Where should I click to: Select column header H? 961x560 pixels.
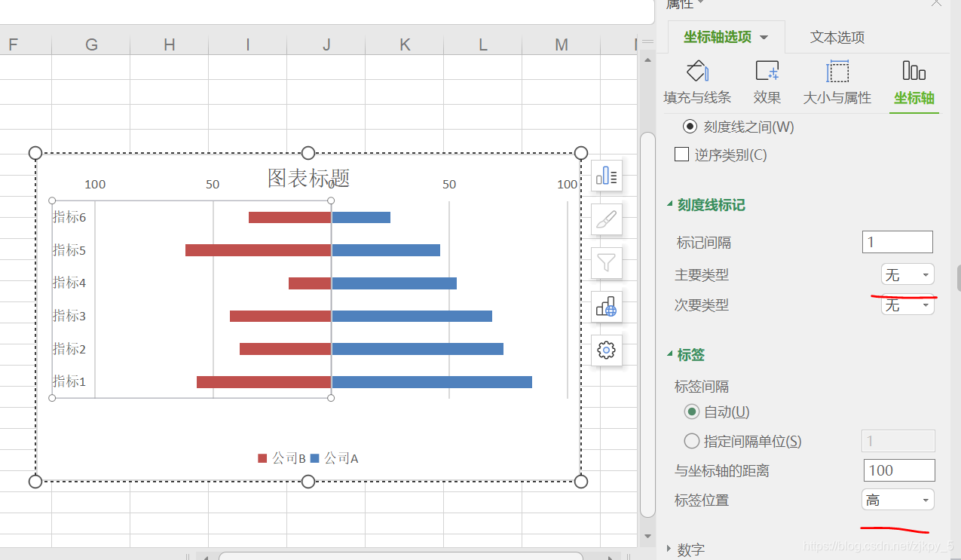click(170, 44)
